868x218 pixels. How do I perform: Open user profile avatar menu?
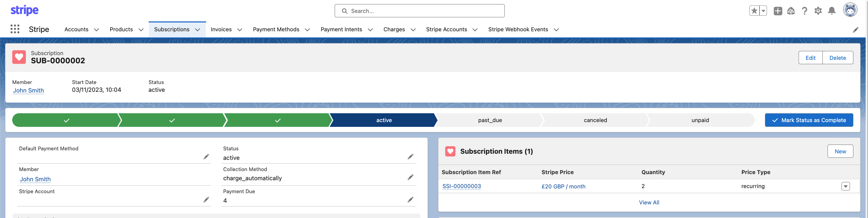850,10
